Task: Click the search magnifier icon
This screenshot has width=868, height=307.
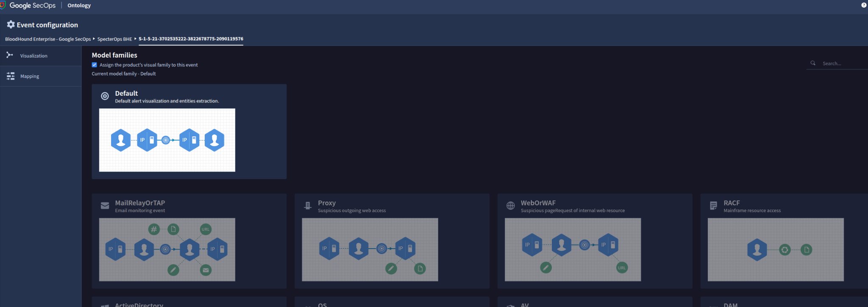Action: click(813, 63)
